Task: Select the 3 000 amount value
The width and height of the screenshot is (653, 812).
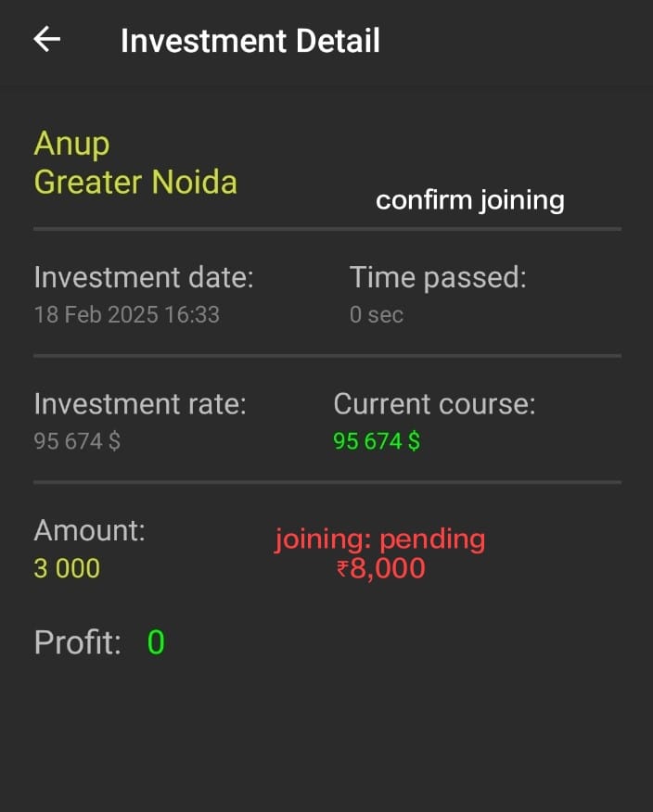Action: pyautogui.click(x=67, y=568)
